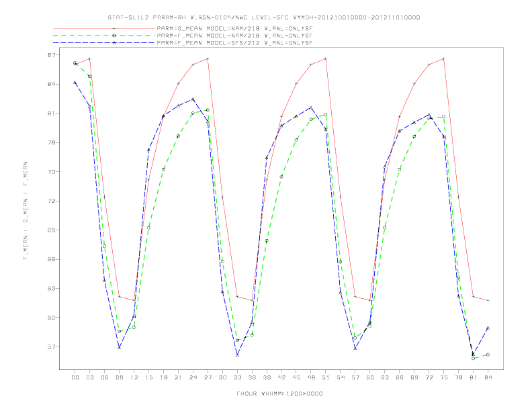Click the x-axis hour label 57
Screen dimensions: 532x411
tap(355, 377)
